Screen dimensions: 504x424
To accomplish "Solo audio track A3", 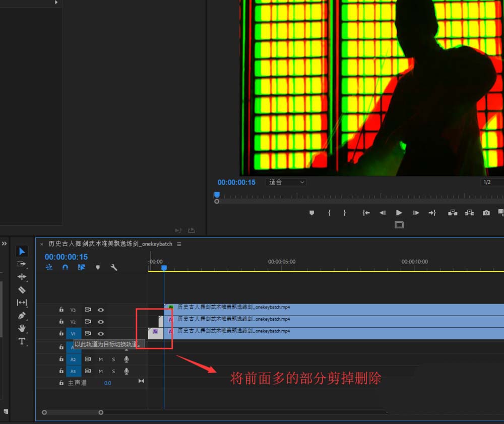I will click(x=113, y=371).
